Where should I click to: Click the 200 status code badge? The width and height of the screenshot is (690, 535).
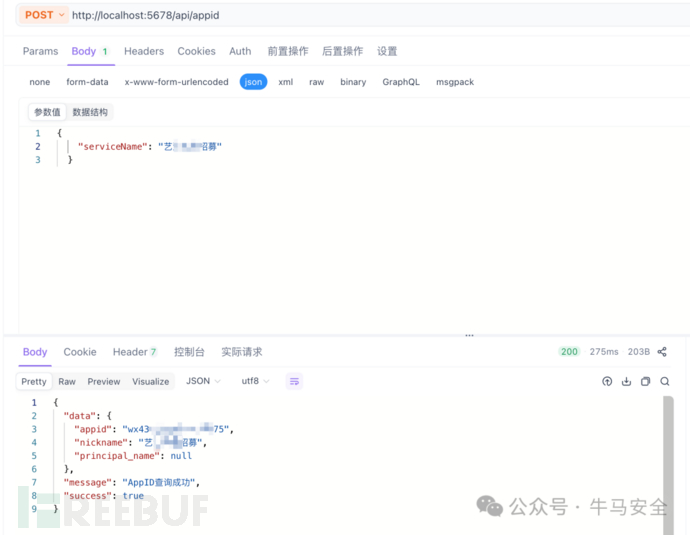click(569, 352)
